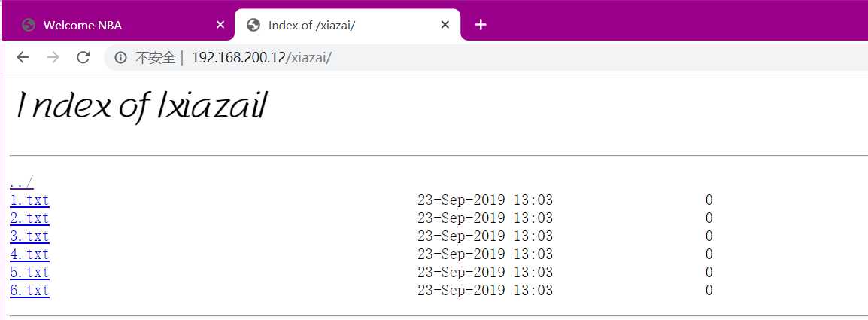868x320 pixels.
Task: Reload the page with refresh icon
Action: click(x=83, y=57)
